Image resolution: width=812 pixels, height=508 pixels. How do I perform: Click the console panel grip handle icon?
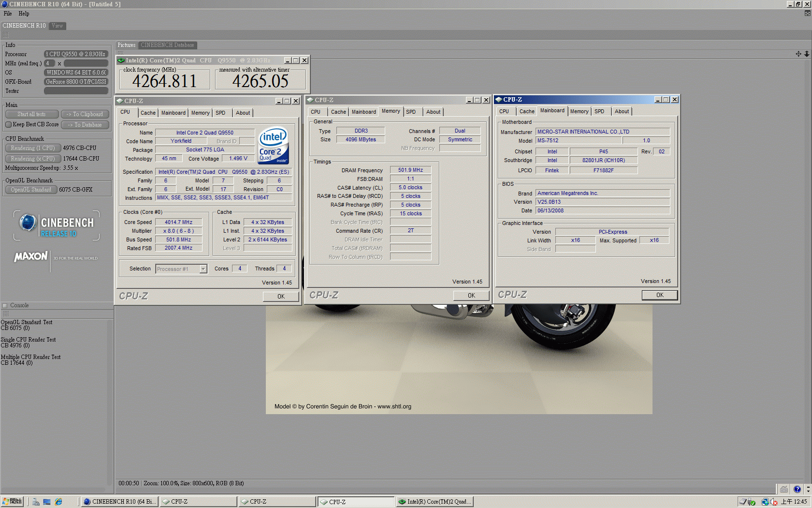click(6, 314)
